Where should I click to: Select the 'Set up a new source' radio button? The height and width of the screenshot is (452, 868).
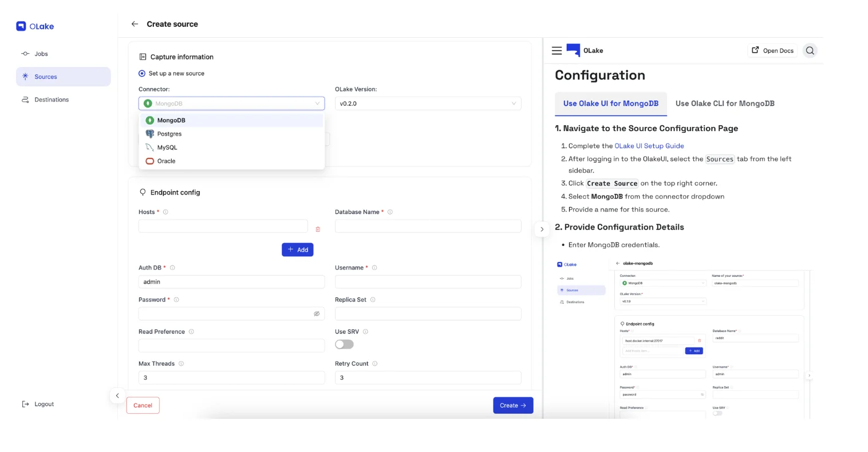(x=142, y=73)
